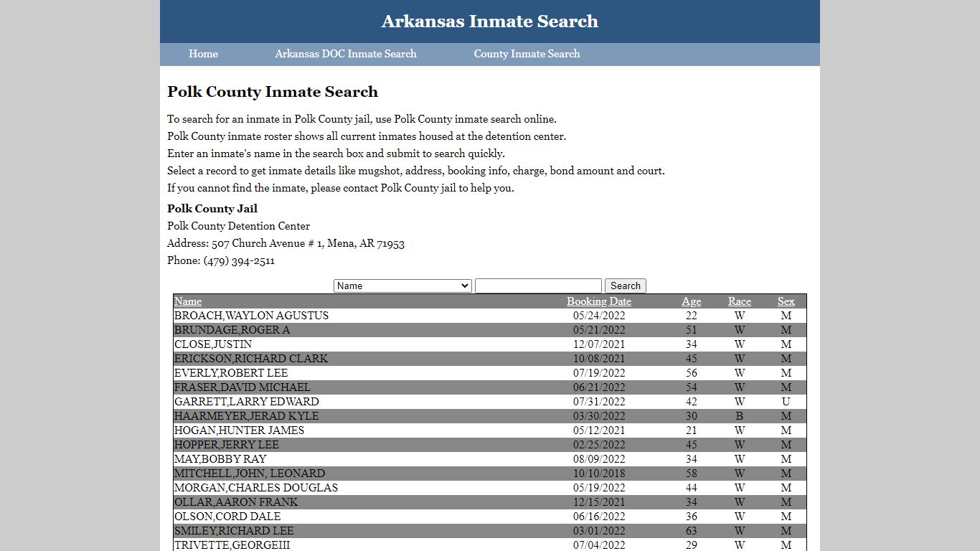This screenshot has width=980, height=551.
Task: Click booking date 05/24/2022
Action: (x=599, y=316)
